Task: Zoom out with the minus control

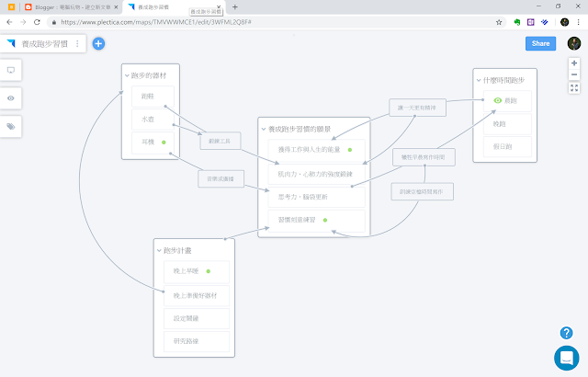Action: [574, 74]
